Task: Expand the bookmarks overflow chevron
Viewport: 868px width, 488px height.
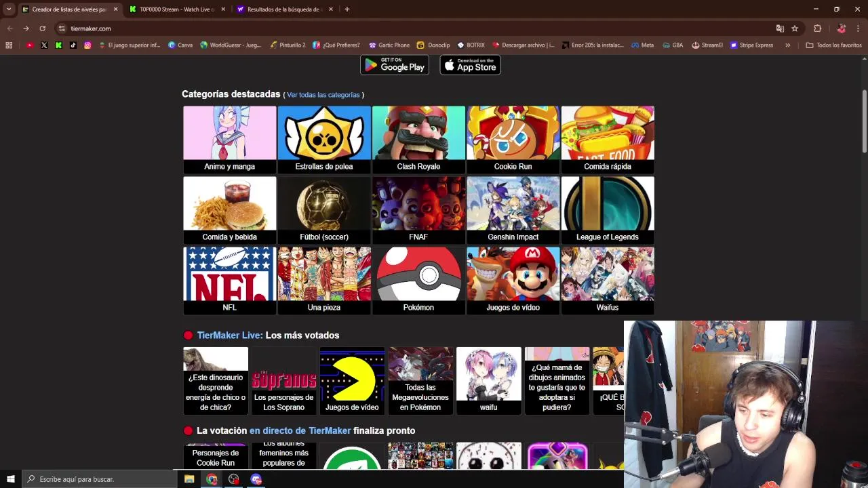Action: tap(787, 45)
